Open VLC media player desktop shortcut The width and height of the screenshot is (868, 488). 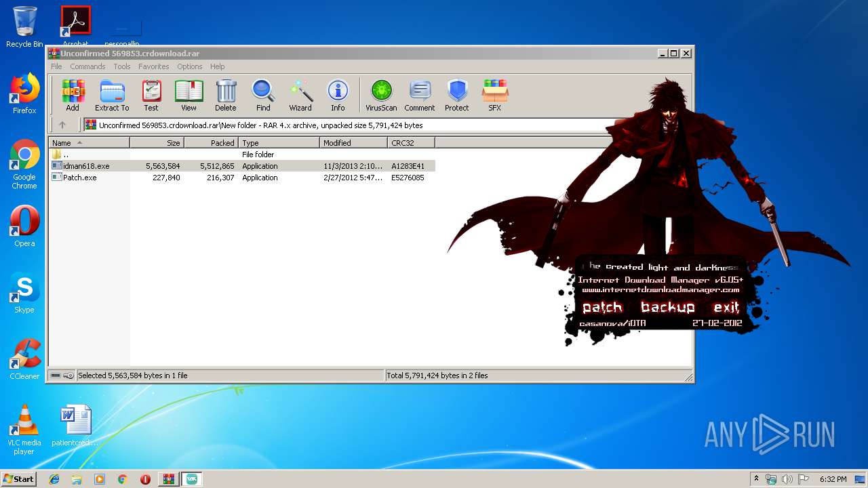(24, 430)
